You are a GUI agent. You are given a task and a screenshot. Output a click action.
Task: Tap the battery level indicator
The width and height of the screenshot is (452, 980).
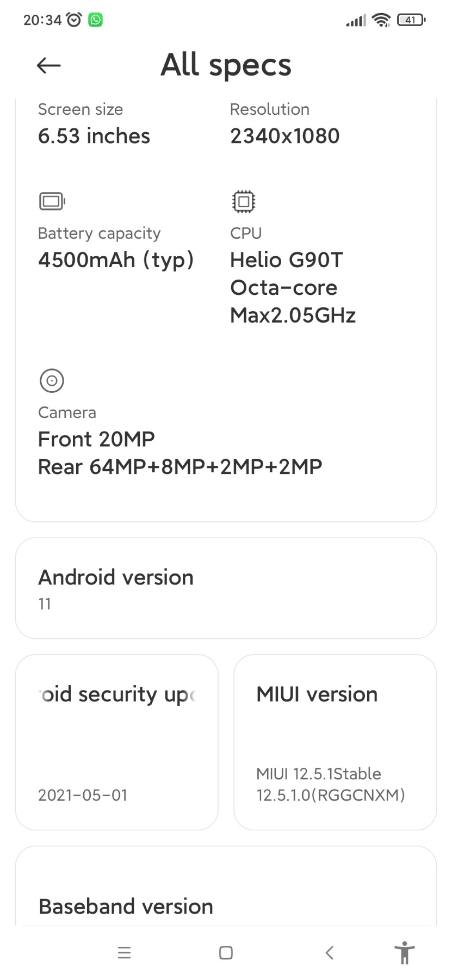click(411, 20)
